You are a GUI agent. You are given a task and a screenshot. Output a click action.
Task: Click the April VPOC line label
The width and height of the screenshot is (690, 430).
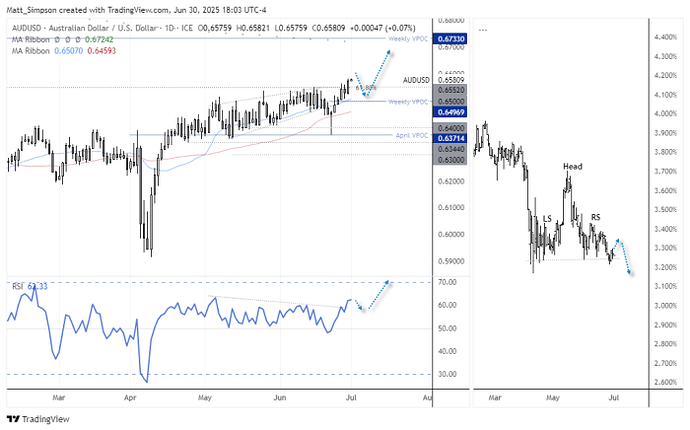(x=411, y=135)
